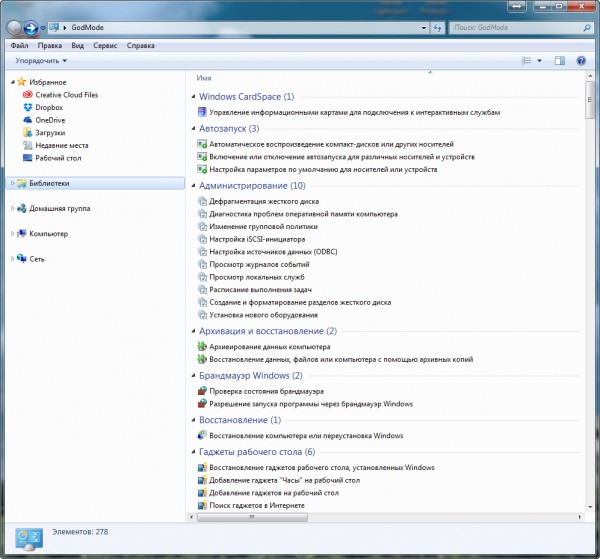The width and height of the screenshot is (600, 559).
Task: Click the Back navigation arrow button
Action: click(16, 27)
